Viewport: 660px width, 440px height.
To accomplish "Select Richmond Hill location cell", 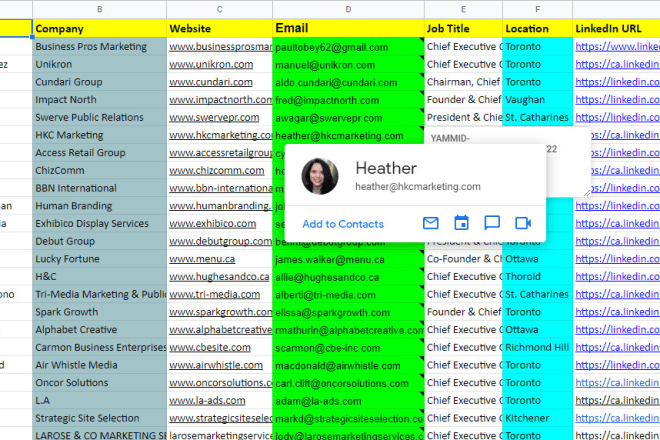I will click(x=537, y=347).
